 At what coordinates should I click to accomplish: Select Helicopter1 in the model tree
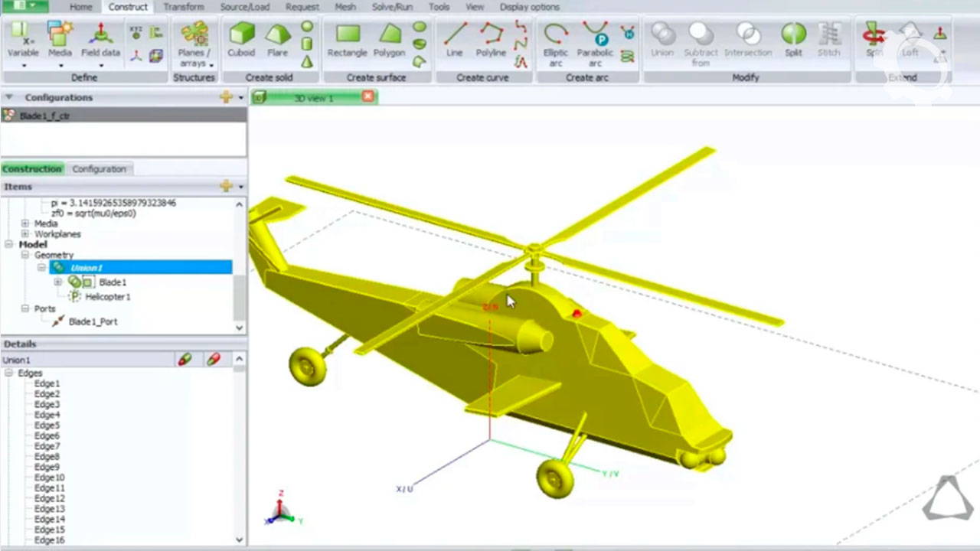107,297
